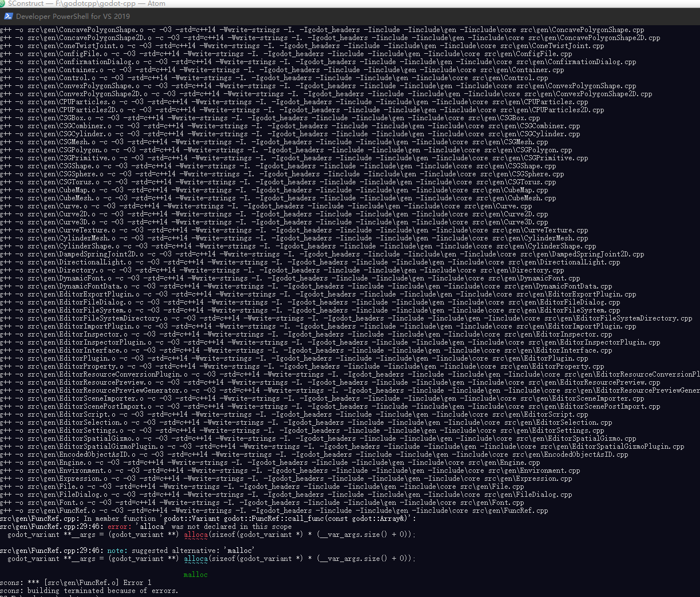Click the underlined alloca link in the error line
This screenshot has height=597, width=700.
pos(195,534)
